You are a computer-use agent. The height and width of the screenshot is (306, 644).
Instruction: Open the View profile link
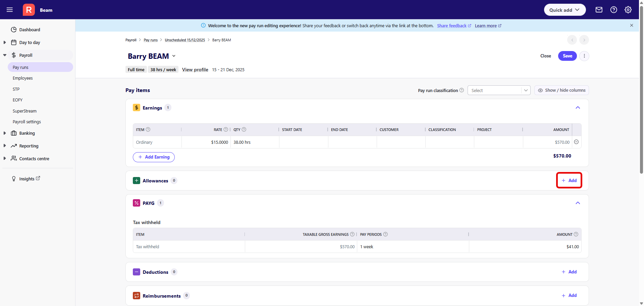point(195,70)
